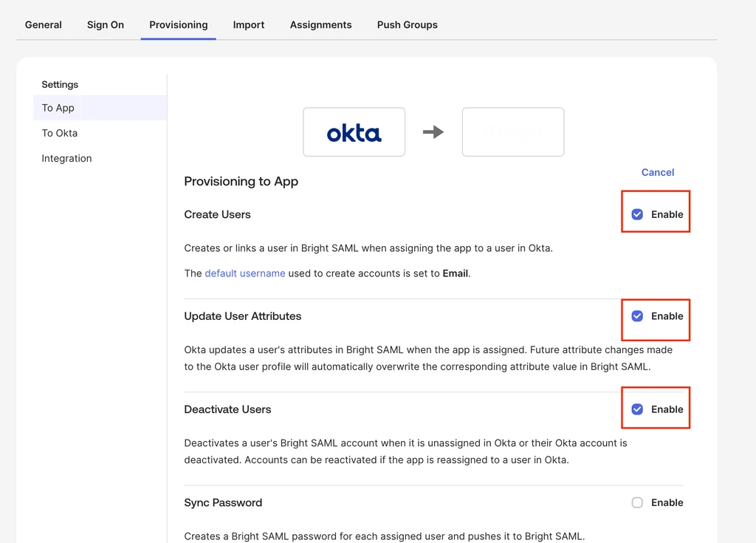The height and width of the screenshot is (543, 756).
Task: Click the Deactivate Users heading
Action: [x=227, y=409]
